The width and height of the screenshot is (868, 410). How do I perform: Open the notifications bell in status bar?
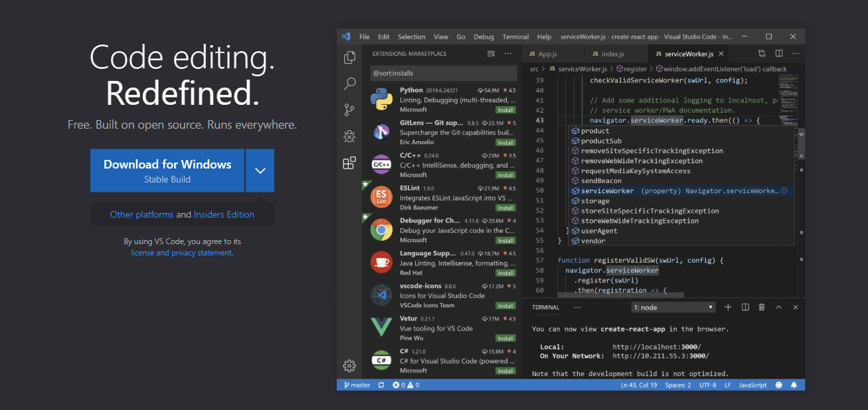794,385
